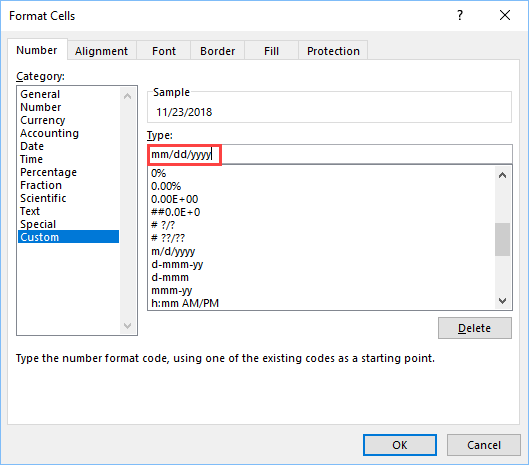Click the type list scrollbar thumb
This screenshot has width=529, height=465.
(x=502, y=239)
